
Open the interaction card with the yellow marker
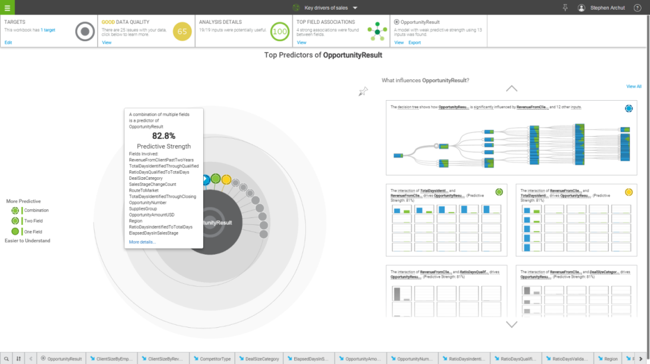coord(576,220)
